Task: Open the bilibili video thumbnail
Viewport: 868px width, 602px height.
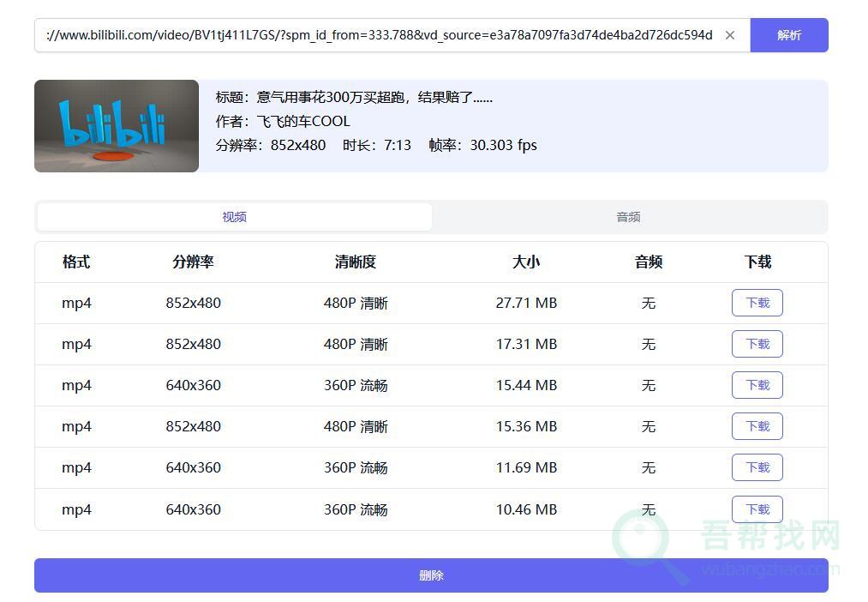Action: click(x=117, y=126)
